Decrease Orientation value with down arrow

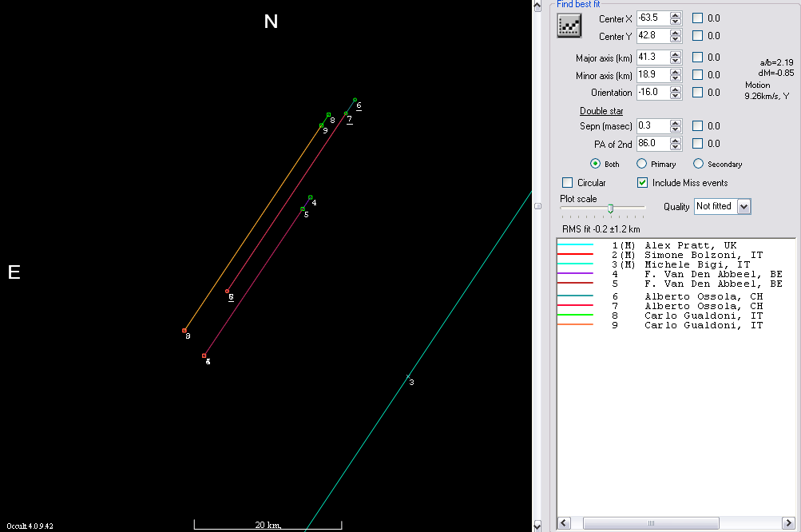[676, 96]
